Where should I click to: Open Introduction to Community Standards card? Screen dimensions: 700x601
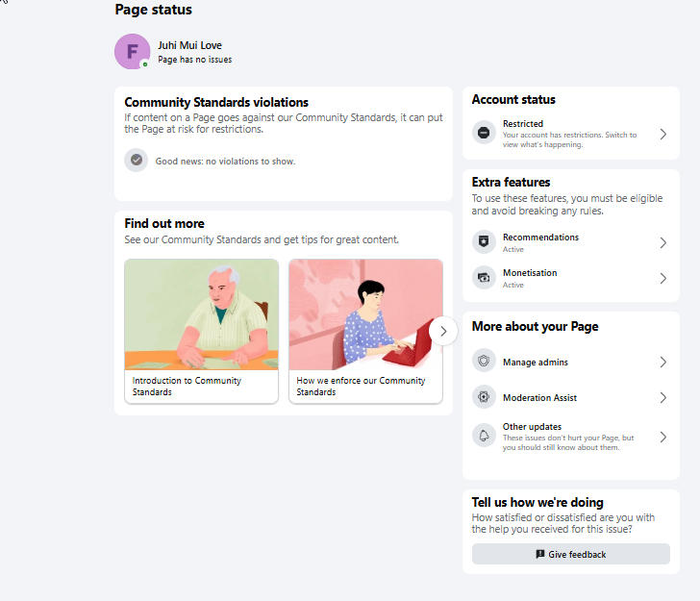point(201,332)
